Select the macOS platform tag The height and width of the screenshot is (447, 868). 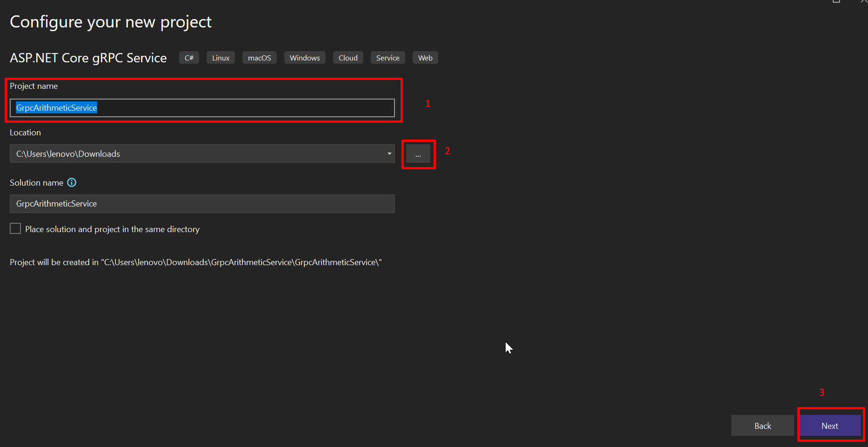pos(259,57)
